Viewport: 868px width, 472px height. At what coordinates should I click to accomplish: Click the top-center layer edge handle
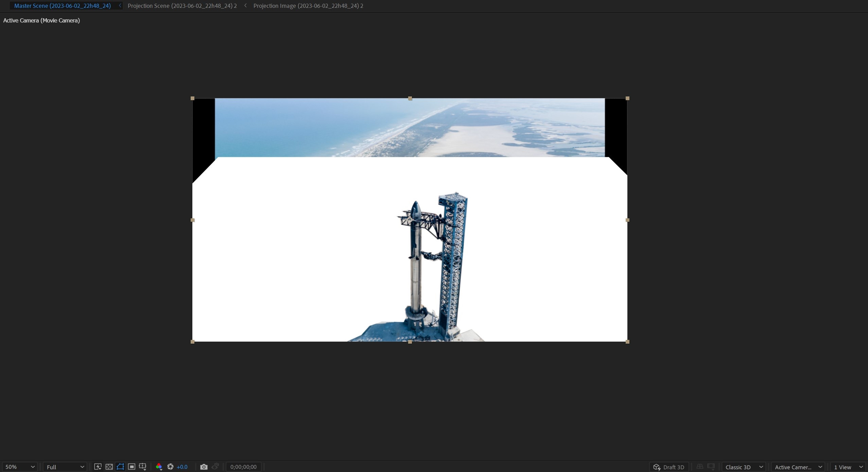point(410,98)
